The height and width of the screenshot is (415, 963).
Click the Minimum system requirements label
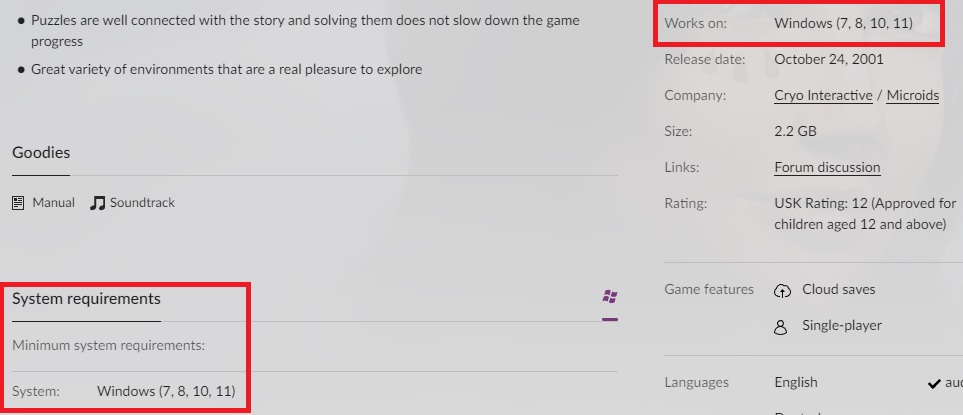109,346
